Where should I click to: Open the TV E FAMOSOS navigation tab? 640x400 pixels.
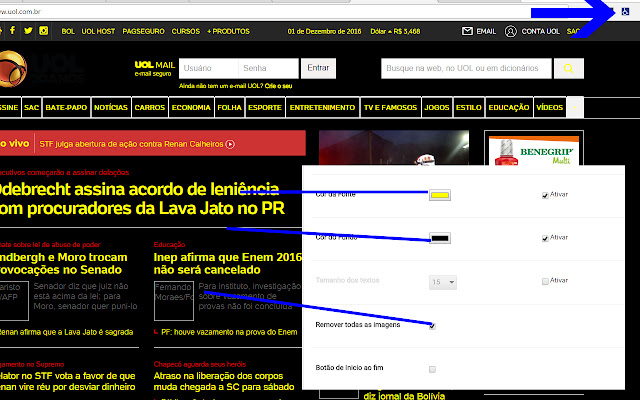pos(390,108)
